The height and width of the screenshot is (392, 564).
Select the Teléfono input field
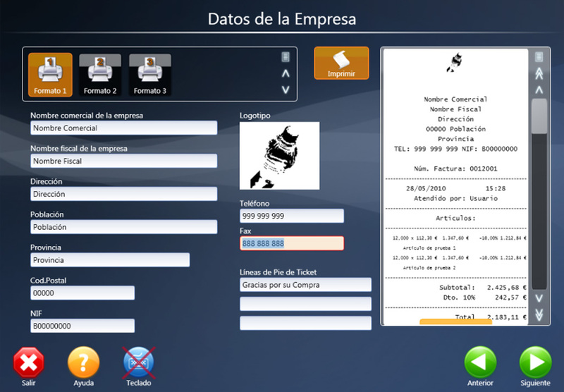pyautogui.click(x=292, y=216)
